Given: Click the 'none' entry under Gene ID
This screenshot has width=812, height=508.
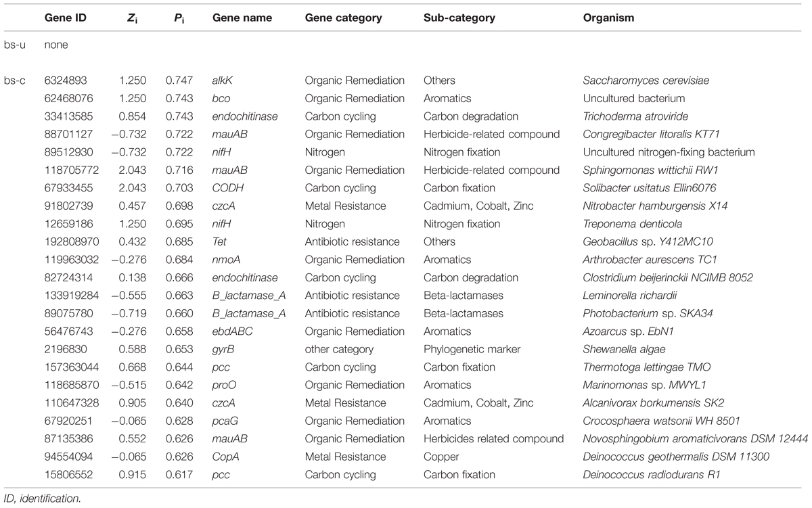Looking at the screenshot, I should [x=56, y=45].
